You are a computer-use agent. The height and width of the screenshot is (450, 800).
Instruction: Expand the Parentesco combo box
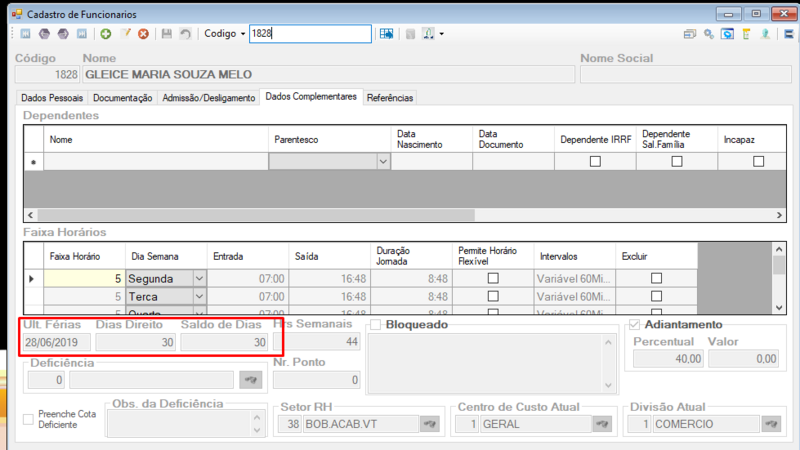click(x=383, y=162)
